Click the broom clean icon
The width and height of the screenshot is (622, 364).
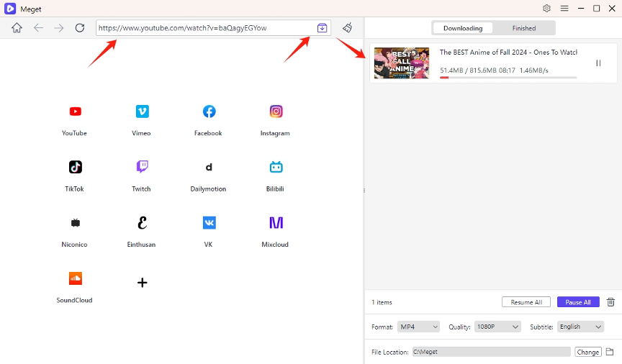(348, 28)
